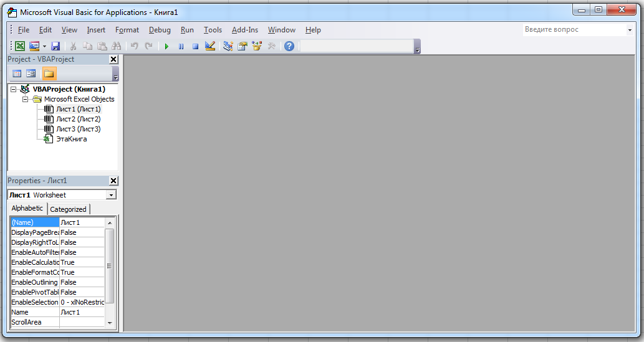Click the Save toolbar icon
Image resolution: width=644 pixels, height=342 pixels.
pos(55,46)
